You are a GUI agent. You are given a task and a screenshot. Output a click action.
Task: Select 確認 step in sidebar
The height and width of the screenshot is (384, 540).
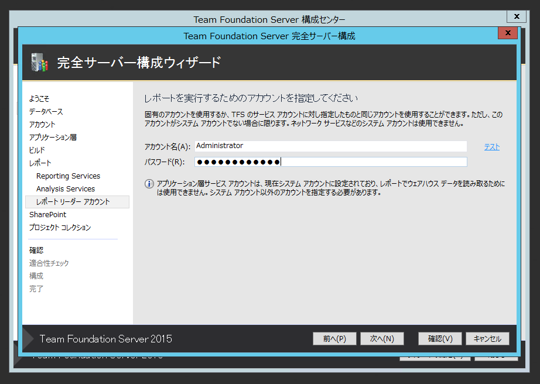click(36, 250)
